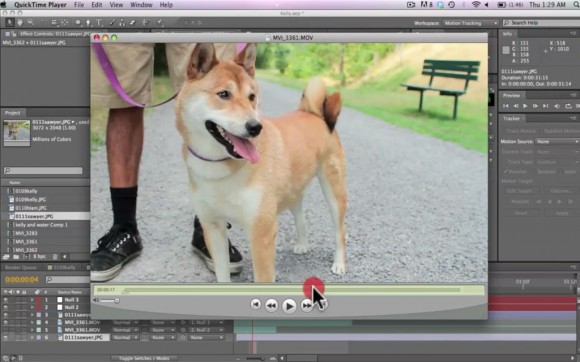Select the Zoom magnifier tool

30,23
